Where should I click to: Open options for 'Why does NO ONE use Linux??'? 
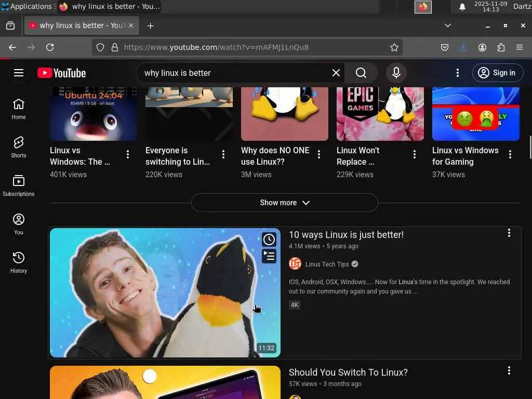319,154
